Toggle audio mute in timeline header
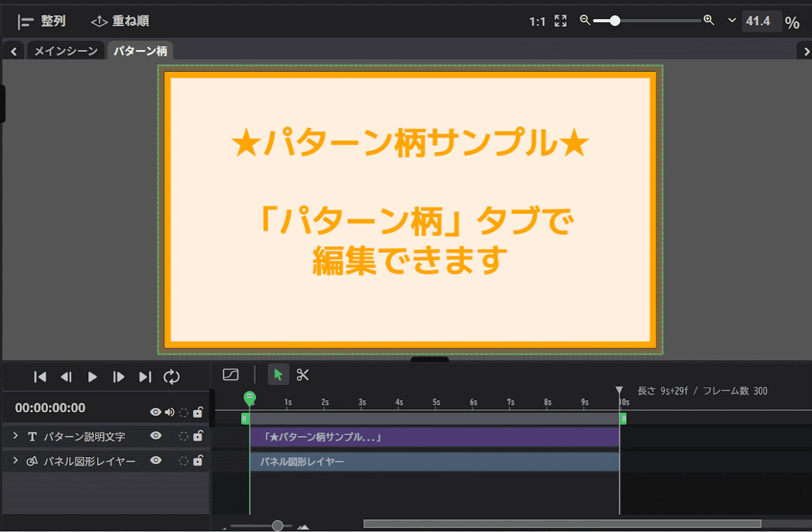Viewport: 812px width, 532px height. [x=169, y=412]
